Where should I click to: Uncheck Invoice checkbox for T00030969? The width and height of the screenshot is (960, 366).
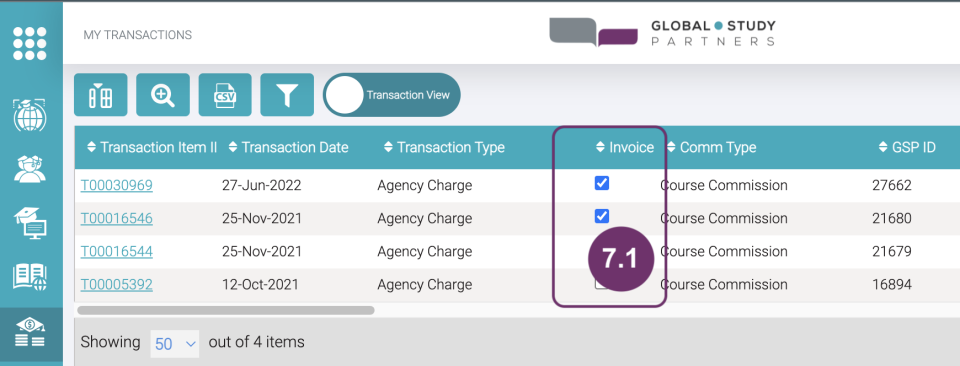click(x=602, y=183)
